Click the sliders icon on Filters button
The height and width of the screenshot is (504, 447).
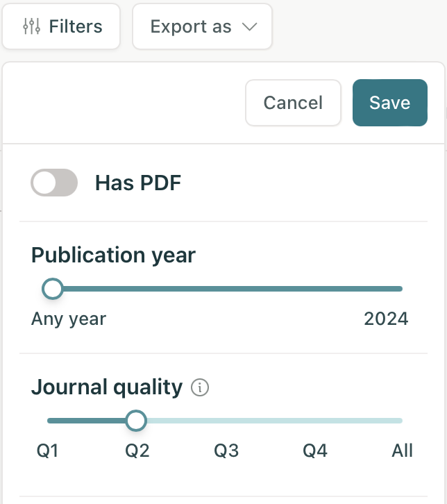coord(31,26)
